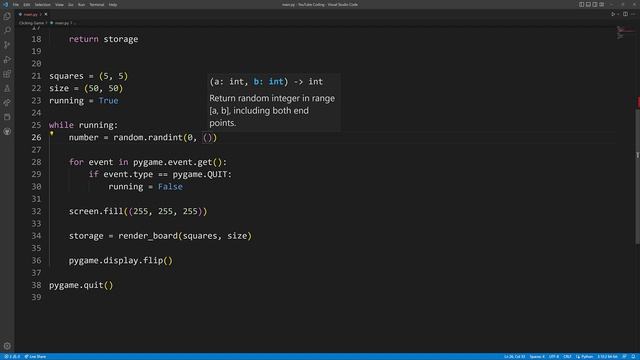Place cursor inside empty parentheses on line 26
640x360 pixels.
[x=208, y=138]
